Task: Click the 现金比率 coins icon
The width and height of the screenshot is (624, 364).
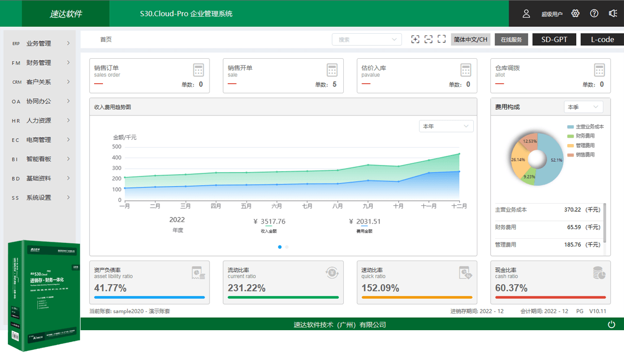Action: [x=600, y=272]
